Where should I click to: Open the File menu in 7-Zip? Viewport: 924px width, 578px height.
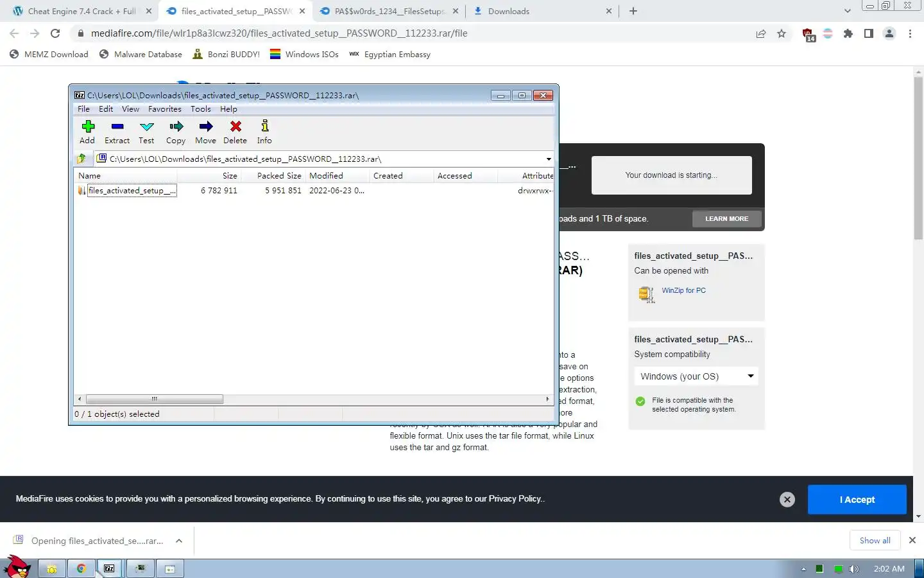click(x=83, y=109)
